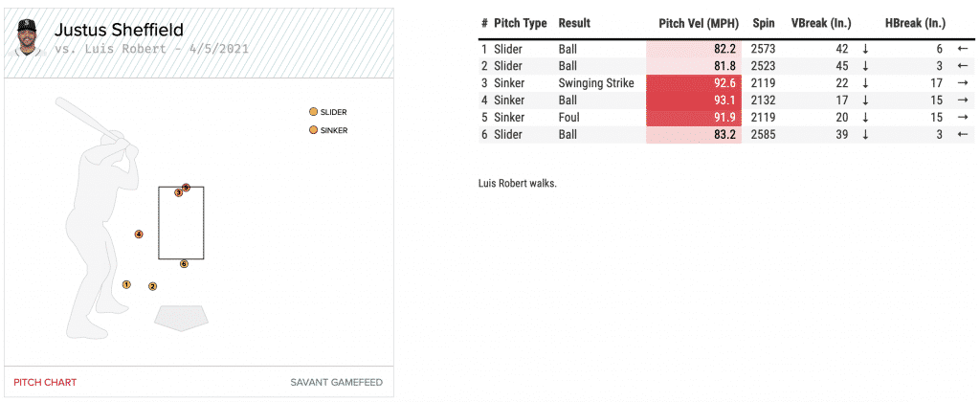
Task: Click the Spin column header
Action: pyautogui.click(x=763, y=23)
